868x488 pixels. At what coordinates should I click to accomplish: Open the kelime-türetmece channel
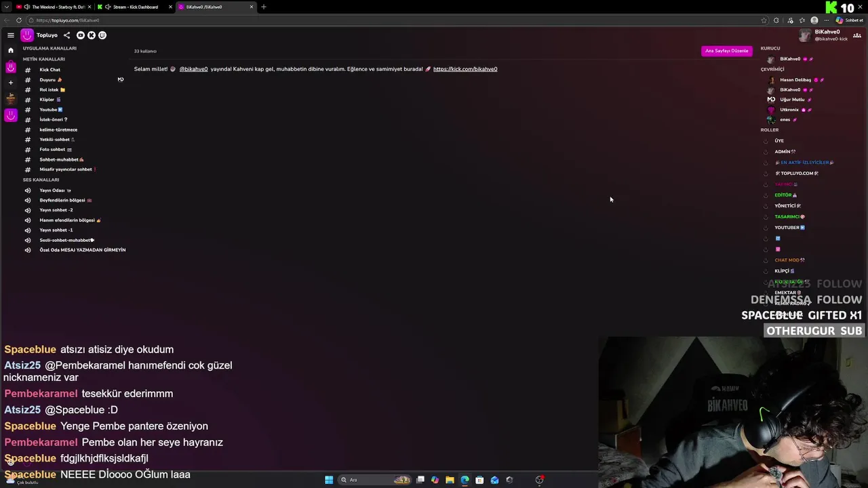pos(58,129)
